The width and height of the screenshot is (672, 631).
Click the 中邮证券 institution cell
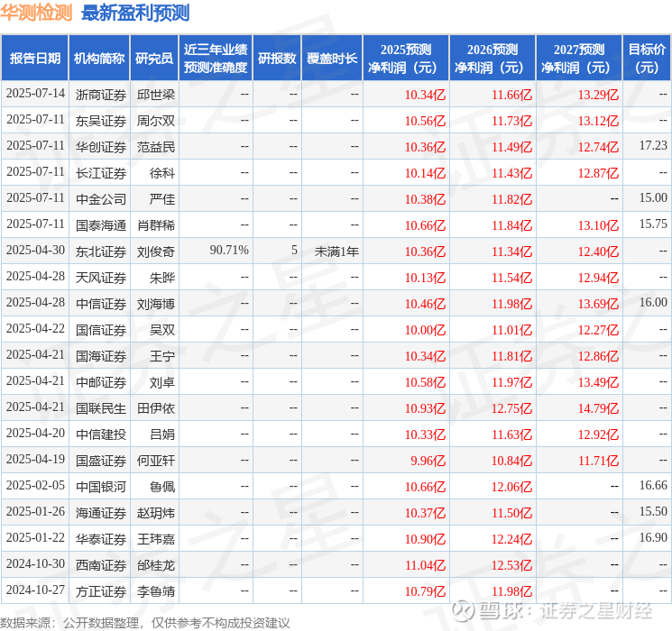101,382
